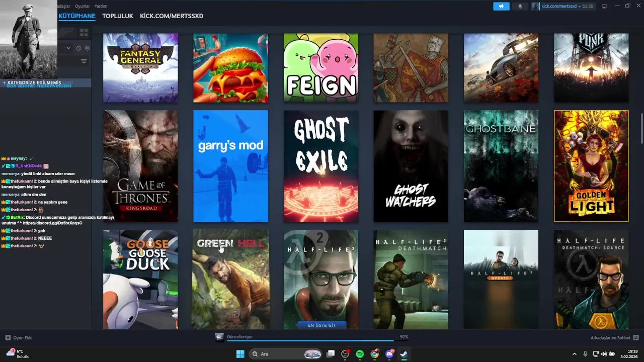Select Half-Life 2 Deathmatch cover
This screenshot has width=644, height=362.
(411, 280)
